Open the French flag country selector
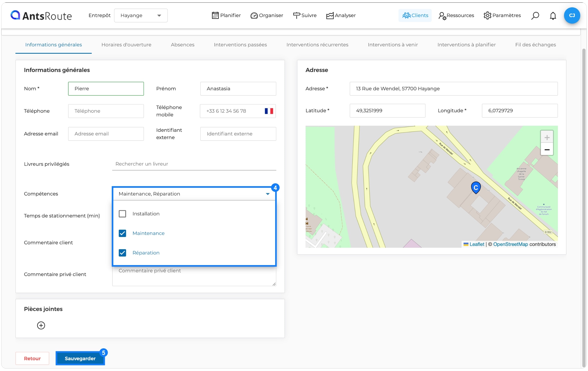The width and height of the screenshot is (588, 371). 269,111
